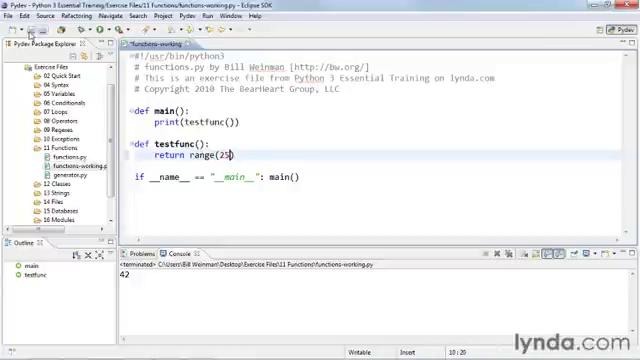Click the Debug bug icon
640x360 pixels.
point(81,29)
